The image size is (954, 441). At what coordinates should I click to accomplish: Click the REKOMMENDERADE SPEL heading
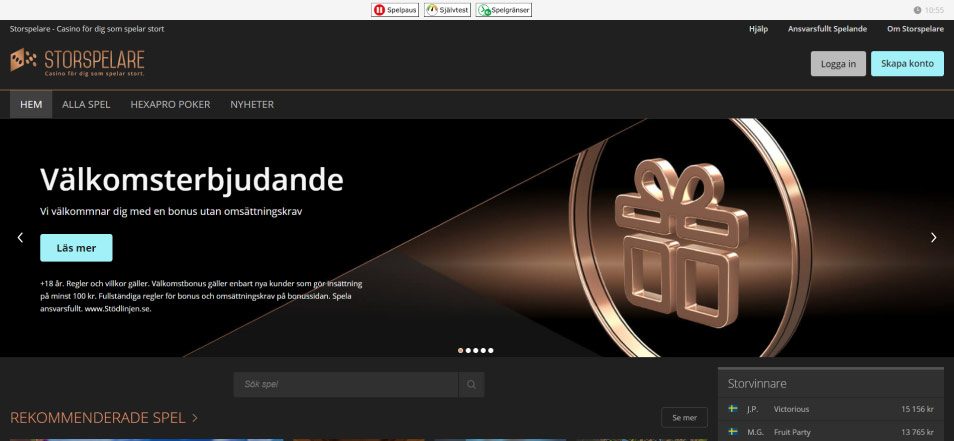pyautogui.click(x=97, y=418)
